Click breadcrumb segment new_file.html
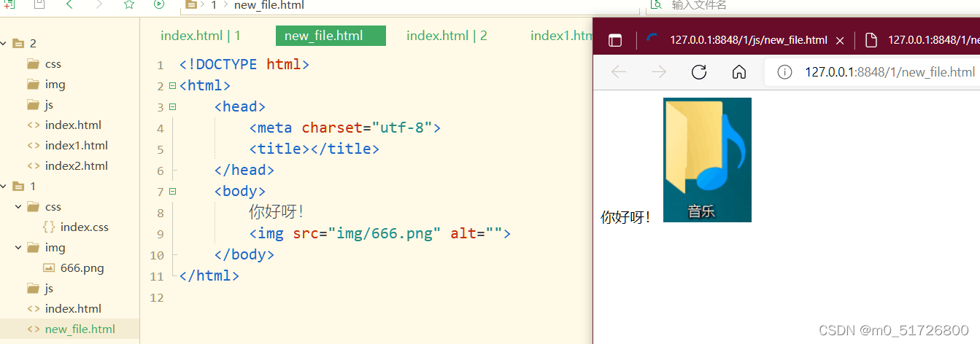The image size is (980, 344). pyautogui.click(x=269, y=5)
